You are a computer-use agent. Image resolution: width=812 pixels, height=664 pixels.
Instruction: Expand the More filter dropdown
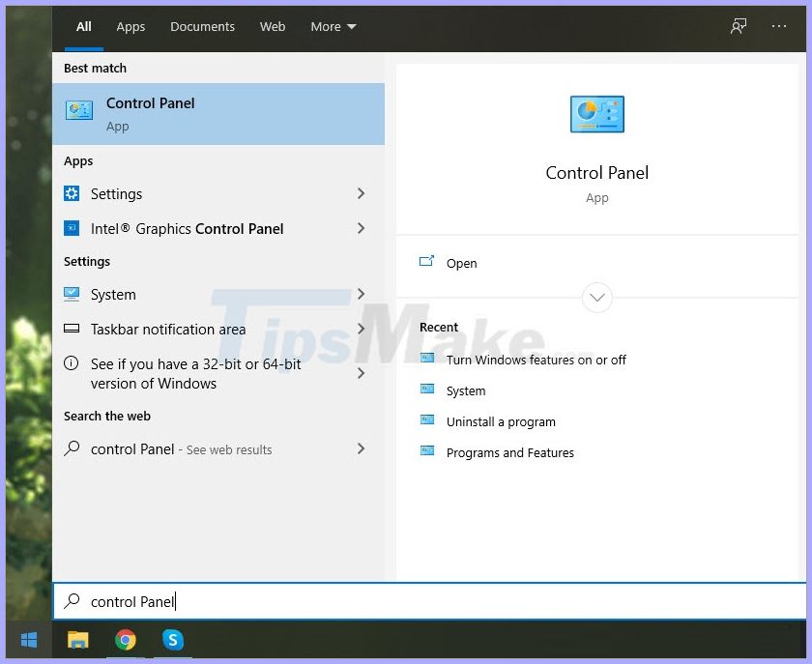[333, 26]
